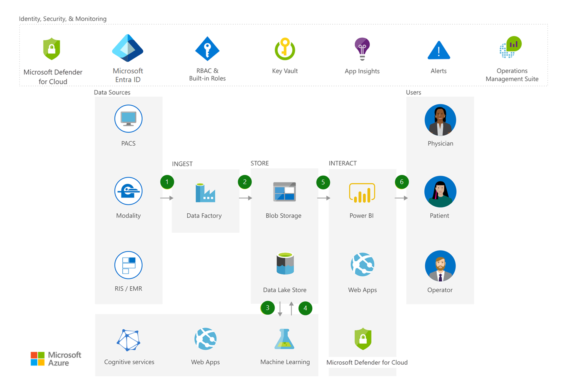Click the Defender shield icon below INTERACT Web Apps
Viewport: 572px width, 392px height.
coord(363,339)
